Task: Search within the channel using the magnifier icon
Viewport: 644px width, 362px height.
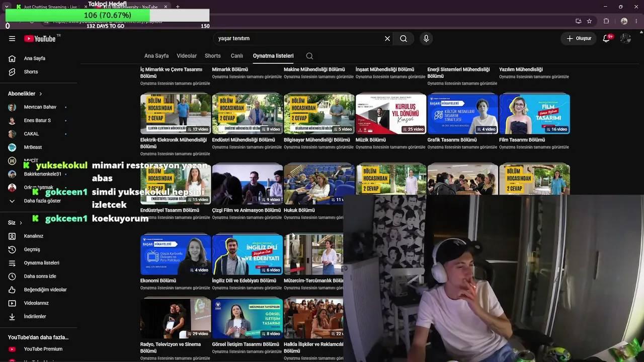Action: coord(309,56)
